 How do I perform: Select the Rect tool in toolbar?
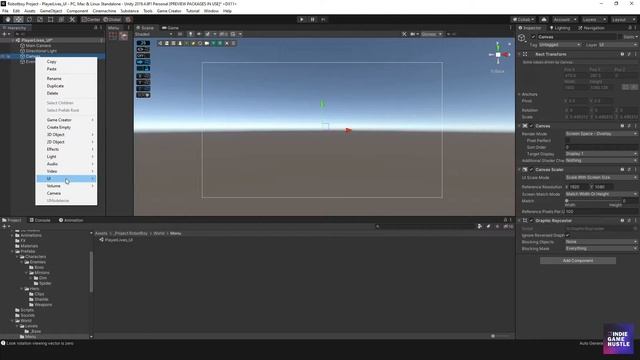[x=51, y=19]
